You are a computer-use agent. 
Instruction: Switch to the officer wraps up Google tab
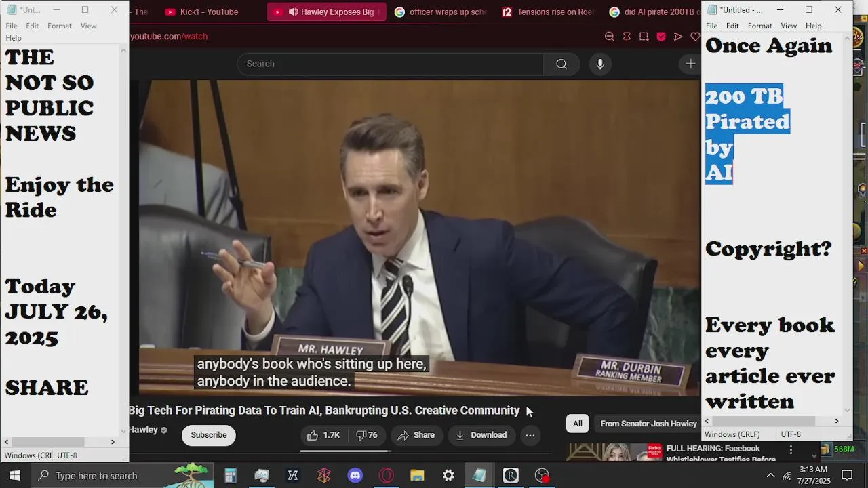click(x=440, y=12)
